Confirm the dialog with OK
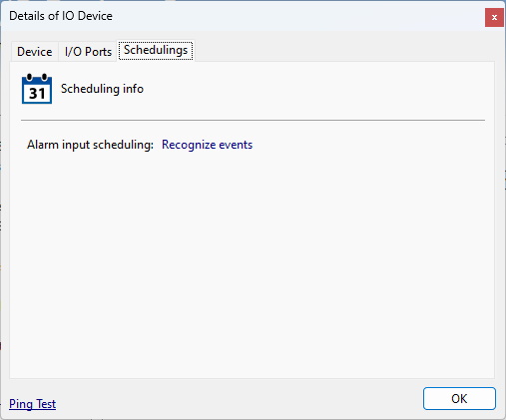Screen dimensions: 506x420 pyautogui.click(x=459, y=398)
